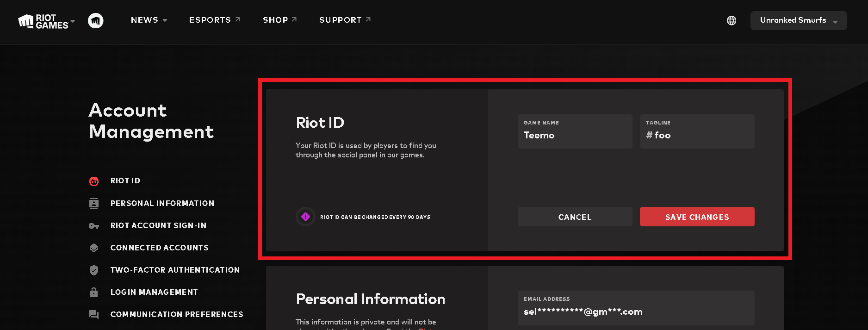
Task: Click the Personal Information badge icon
Action: 94,204
